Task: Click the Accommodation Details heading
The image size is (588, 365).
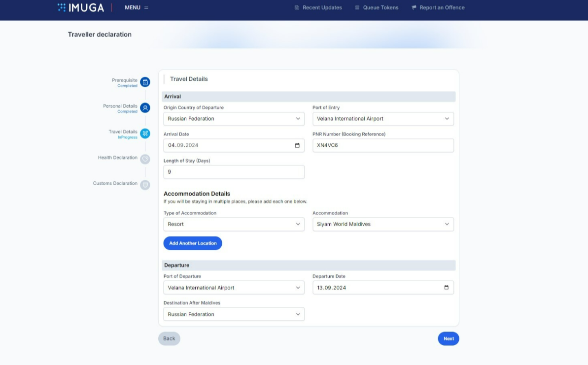Action: tap(197, 194)
